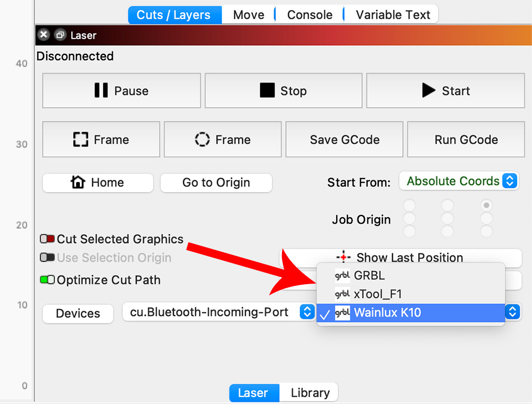532x404 pixels.
Task: Undock the Laser panel float icon
Action: point(60,35)
